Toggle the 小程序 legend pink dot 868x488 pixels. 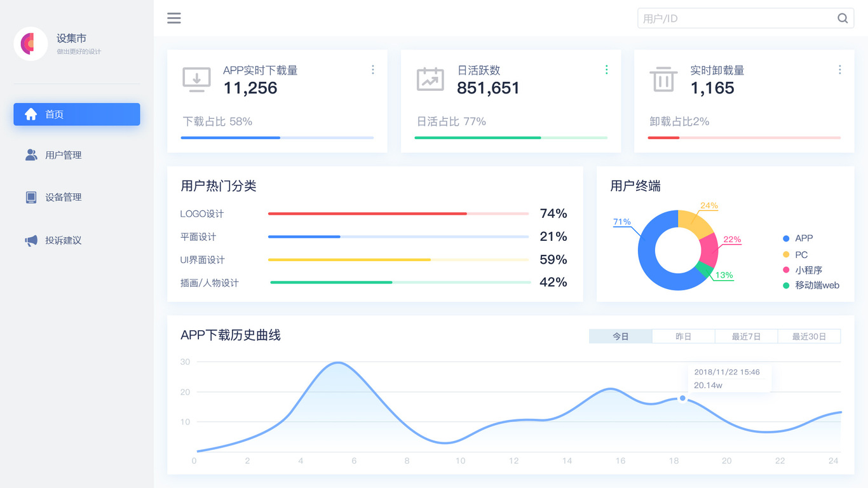point(786,270)
